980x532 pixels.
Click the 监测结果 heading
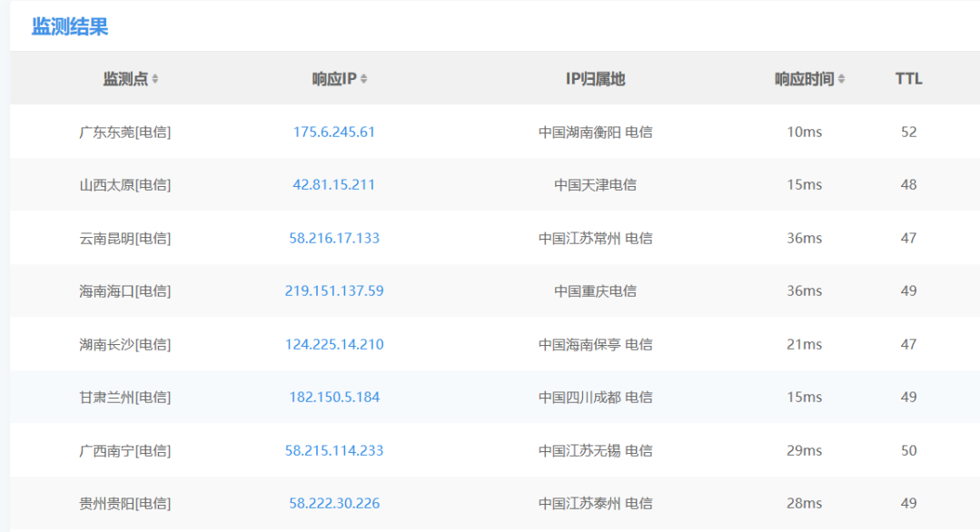(70, 26)
